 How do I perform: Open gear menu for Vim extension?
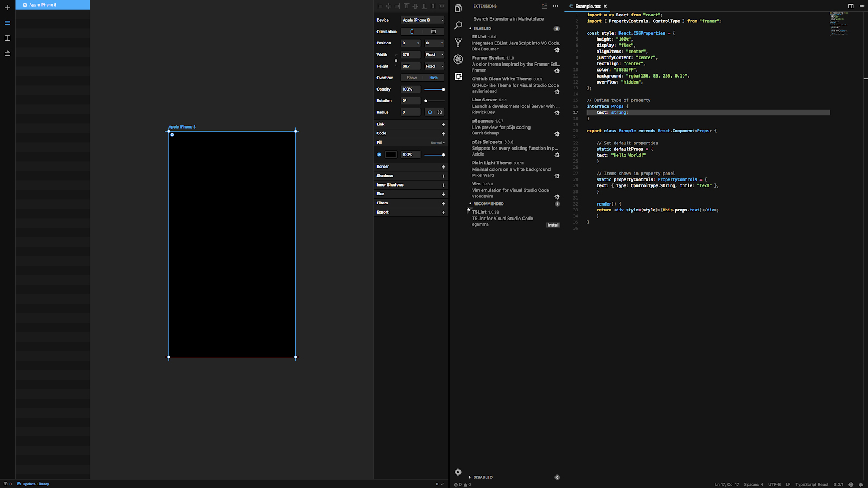[557, 197]
